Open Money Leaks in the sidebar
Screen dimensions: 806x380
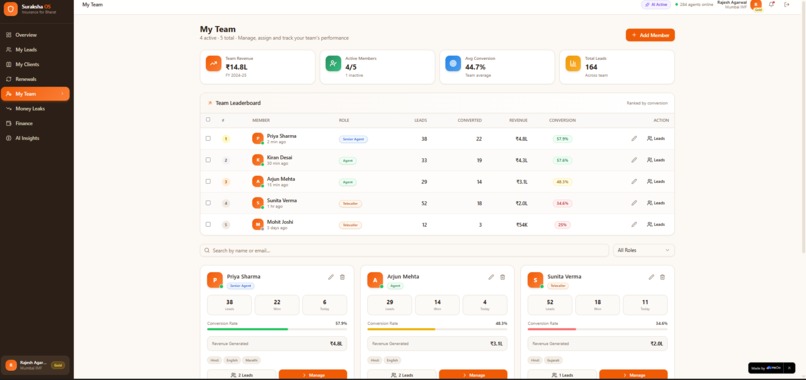(35, 108)
